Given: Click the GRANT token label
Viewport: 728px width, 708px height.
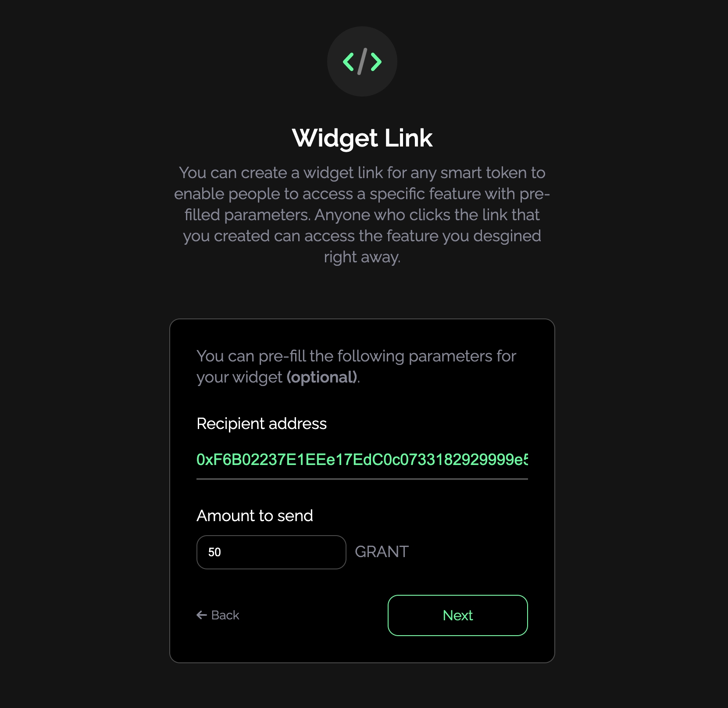Looking at the screenshot, I should [382, 552].
